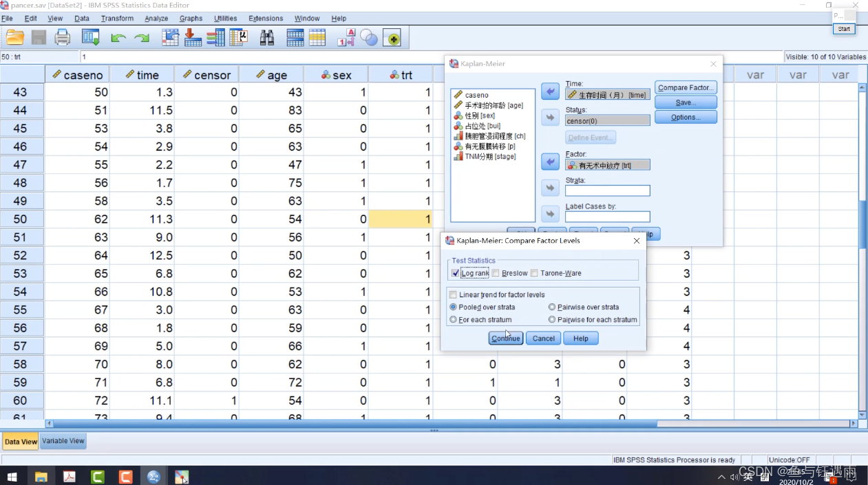Open the Extensions menu
868x485 pixels.
tap(266, 19)
